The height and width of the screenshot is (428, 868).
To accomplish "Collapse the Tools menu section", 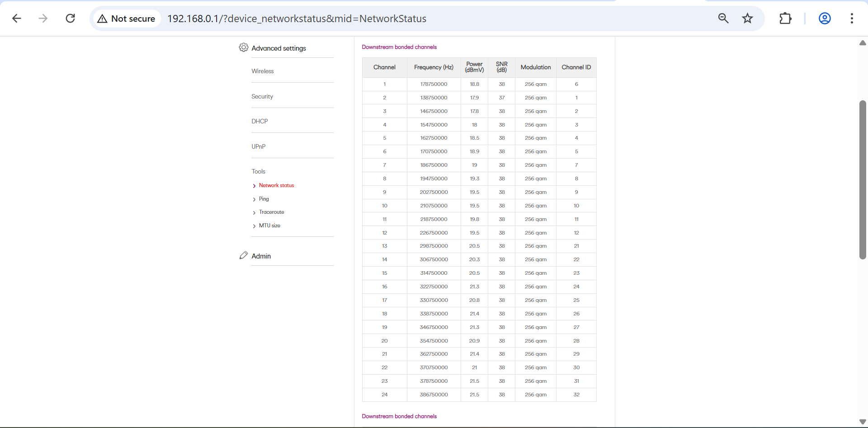I will tap(259, 172).
